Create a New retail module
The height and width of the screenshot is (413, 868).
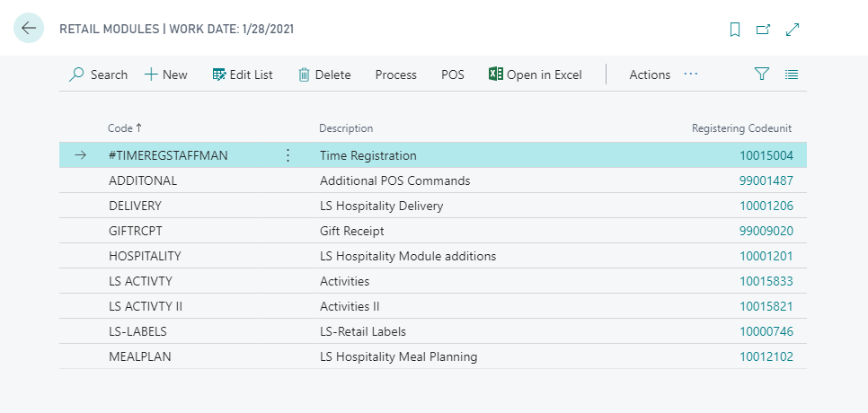pyautogui.click(x=166, y=75)
